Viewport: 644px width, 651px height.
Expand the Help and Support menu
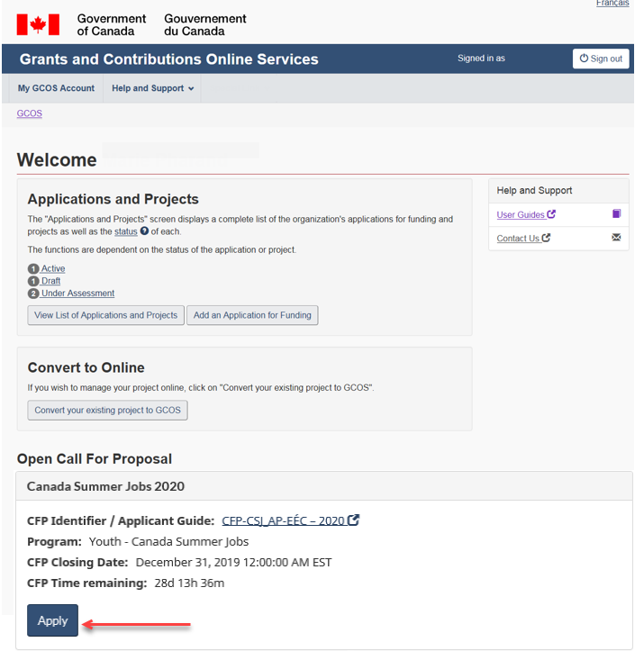coord(152,88)
